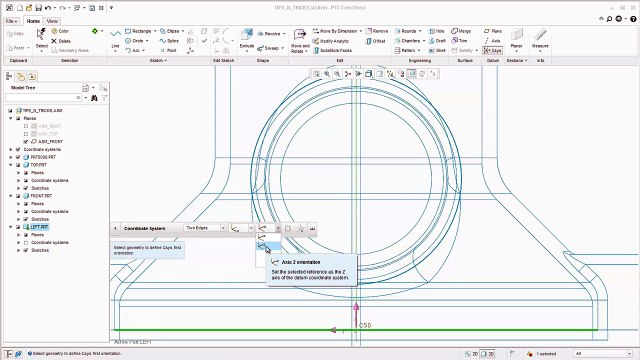Click the Delete tool

[x=61, y=41]
